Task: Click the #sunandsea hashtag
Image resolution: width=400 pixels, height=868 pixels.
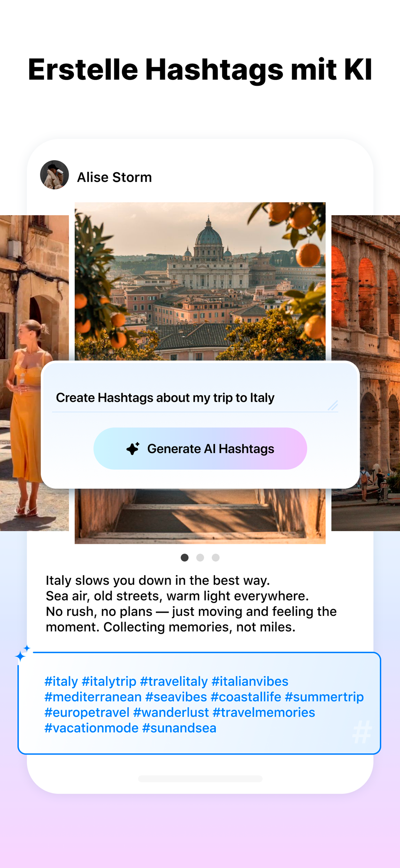Action: coord(179,728)
